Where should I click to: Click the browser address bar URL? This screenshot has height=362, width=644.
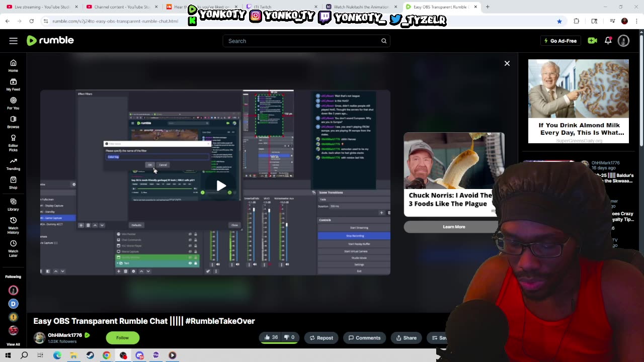[115, 21]
